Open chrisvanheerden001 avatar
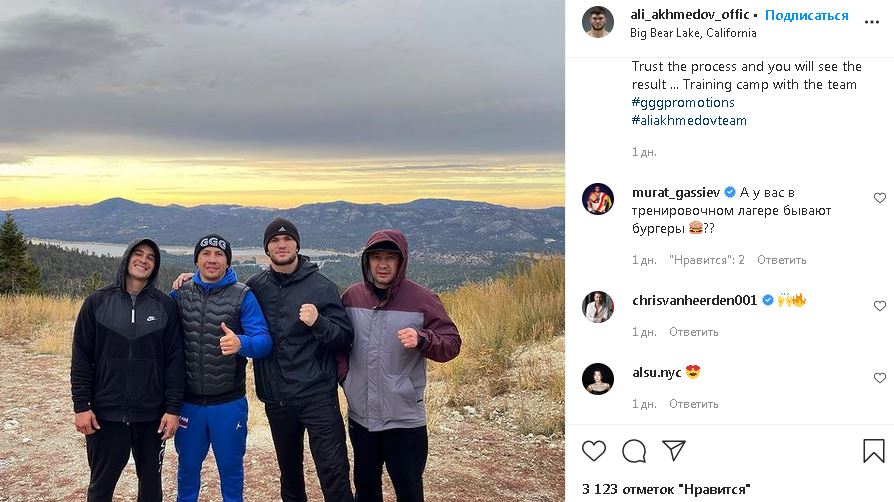 pos(598,307)
